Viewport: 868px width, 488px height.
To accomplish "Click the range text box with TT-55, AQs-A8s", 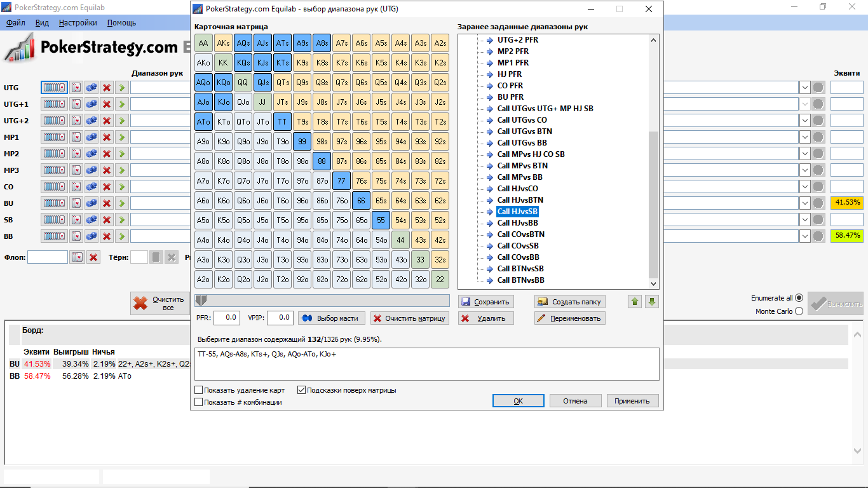I will point(426,364).
